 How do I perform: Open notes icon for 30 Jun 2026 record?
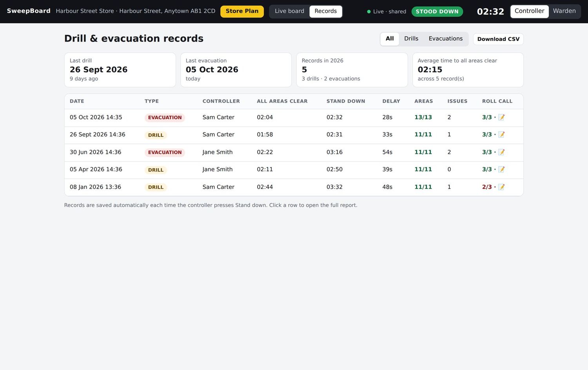click(501, 152)
